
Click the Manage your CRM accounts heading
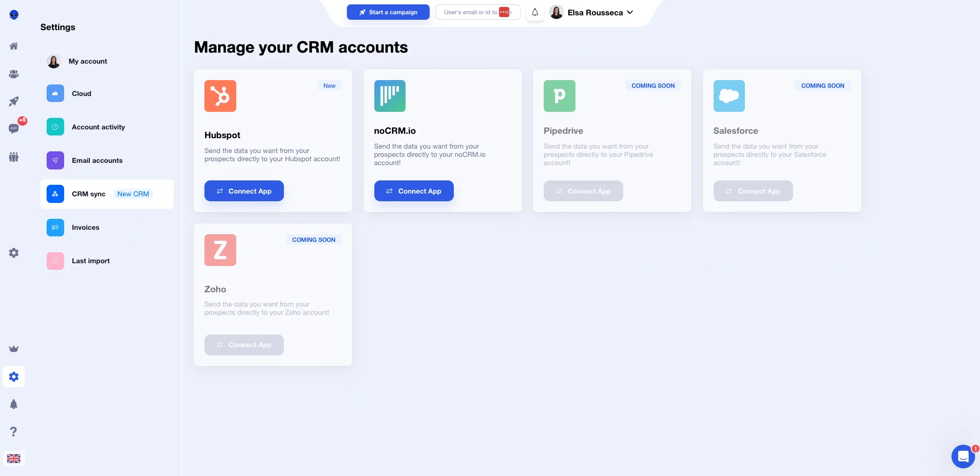(301, 47)
